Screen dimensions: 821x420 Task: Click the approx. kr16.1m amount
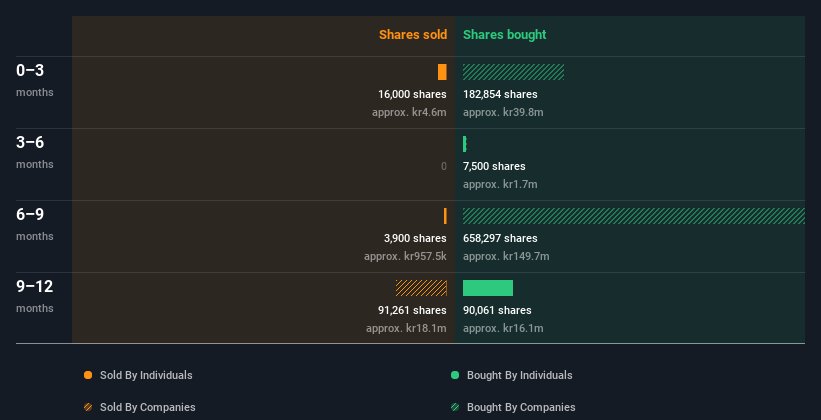[x=503, y=328]
